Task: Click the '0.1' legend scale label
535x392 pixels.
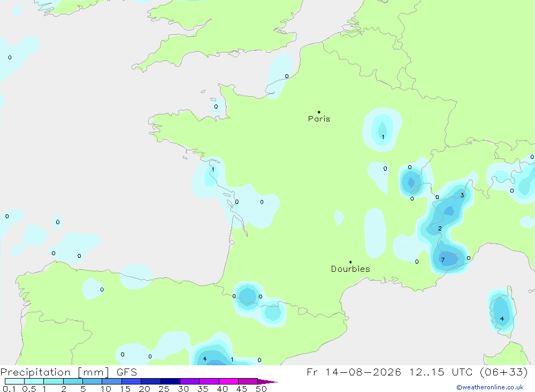Action: (9, 389)
